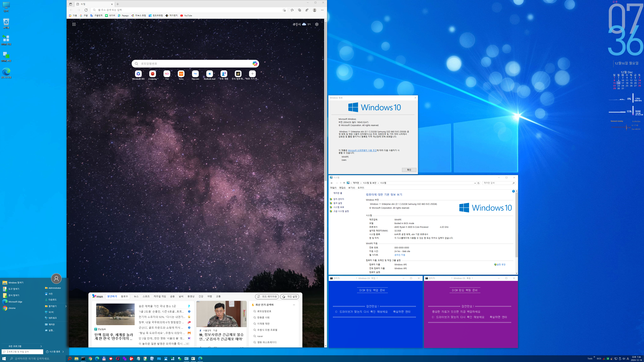
Task: Open the Recycle Bin desktop icon
Action: [6, 24]
